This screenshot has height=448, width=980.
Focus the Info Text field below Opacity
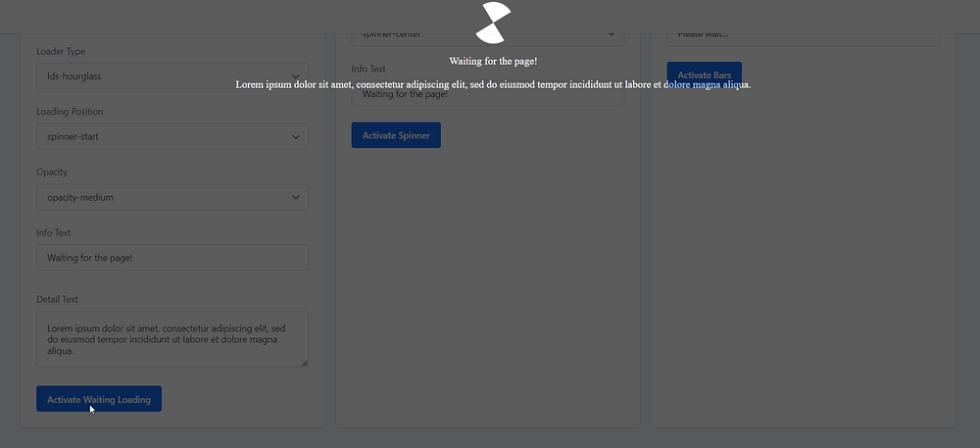pyautogui.click(x=171, y=258)
